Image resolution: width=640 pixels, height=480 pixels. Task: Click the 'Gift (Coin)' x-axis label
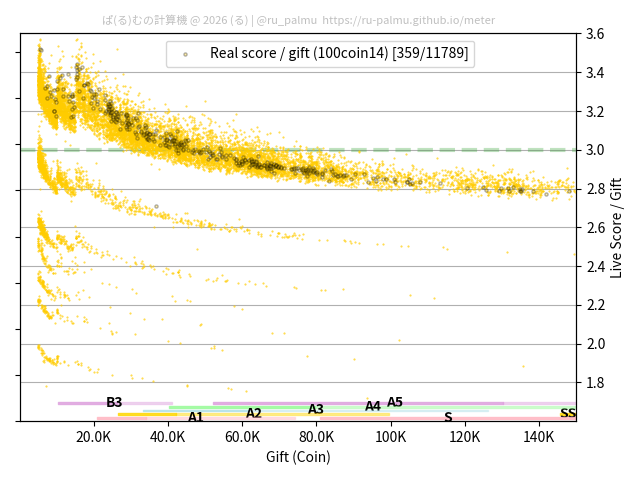coord(298,457)
